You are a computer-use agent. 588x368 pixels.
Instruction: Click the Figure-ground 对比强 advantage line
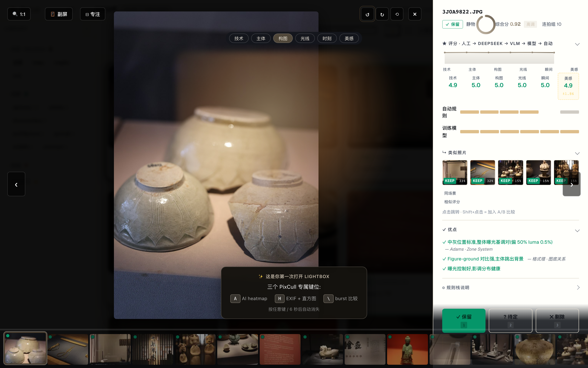[483, 259]
